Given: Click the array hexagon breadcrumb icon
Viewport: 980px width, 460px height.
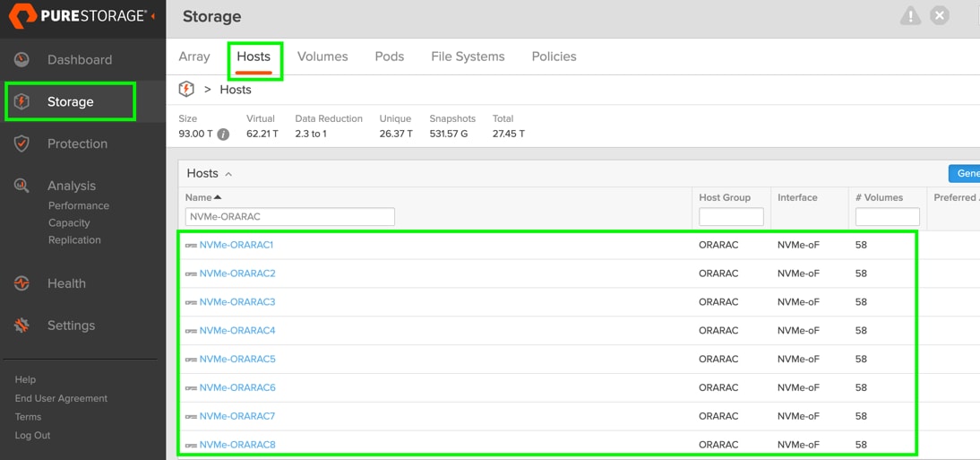Looking at the screenshot, I should click(x=186, y=90).
